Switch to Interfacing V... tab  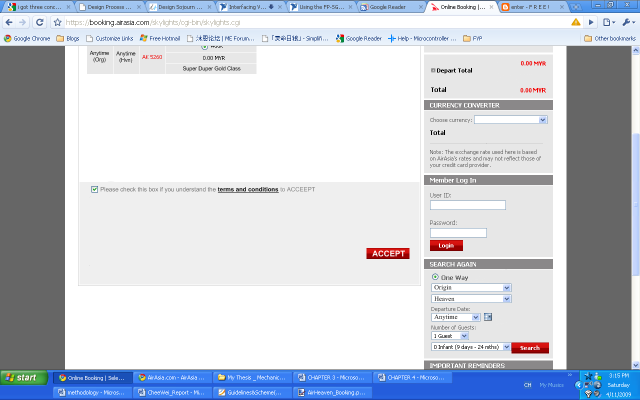pos(251,7)
